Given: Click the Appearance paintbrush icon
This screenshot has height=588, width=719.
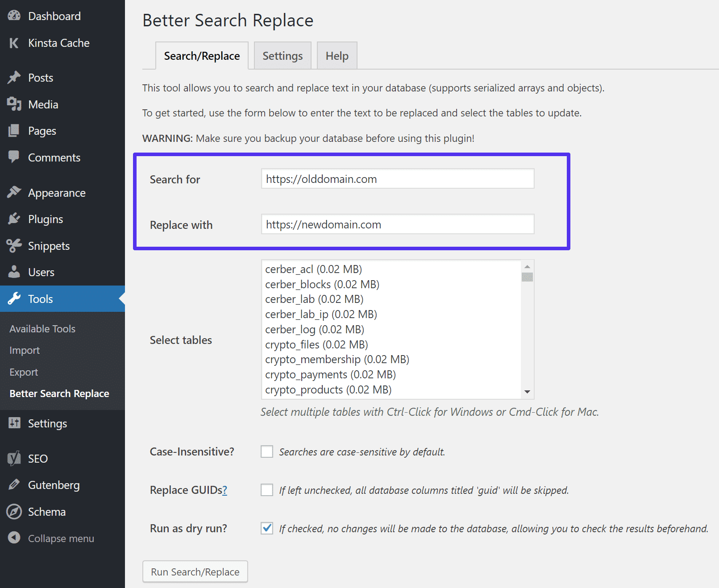Looking at the screenshot, I should pos(15,192).
